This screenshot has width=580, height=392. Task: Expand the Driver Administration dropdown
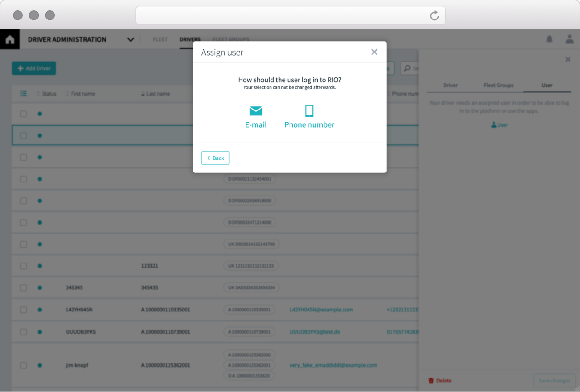pos(130,39)
